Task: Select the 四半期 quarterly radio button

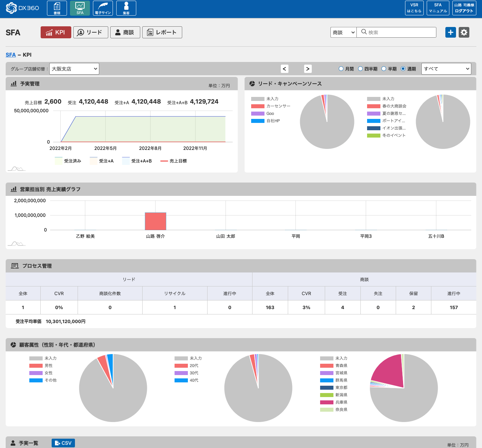Action: [360, 69]
